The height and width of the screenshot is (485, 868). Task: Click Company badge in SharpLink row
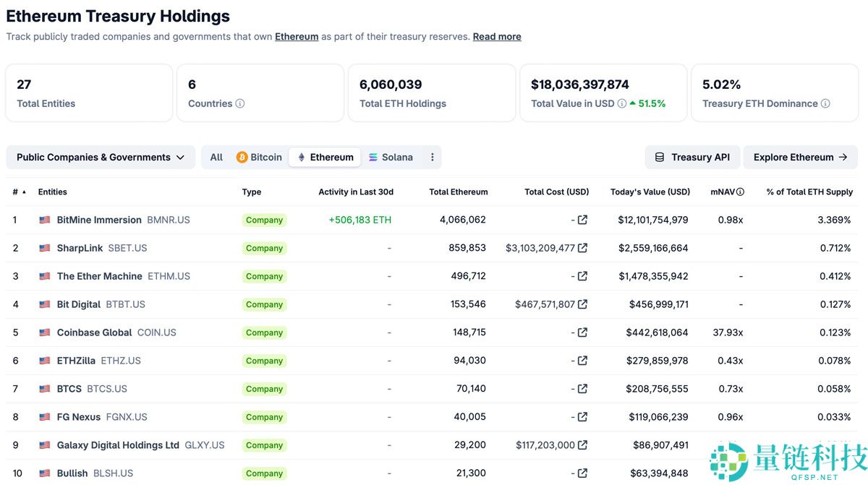point(264,248)
